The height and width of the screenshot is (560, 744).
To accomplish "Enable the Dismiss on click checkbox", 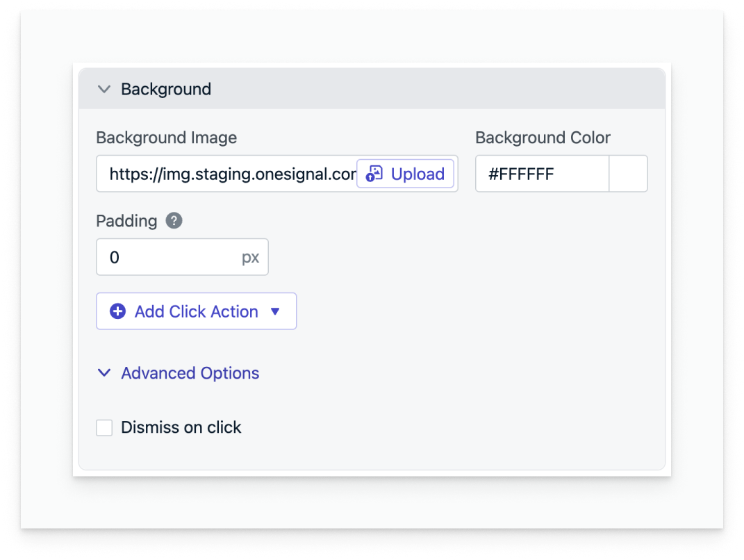I will click(x=104, y=427).
